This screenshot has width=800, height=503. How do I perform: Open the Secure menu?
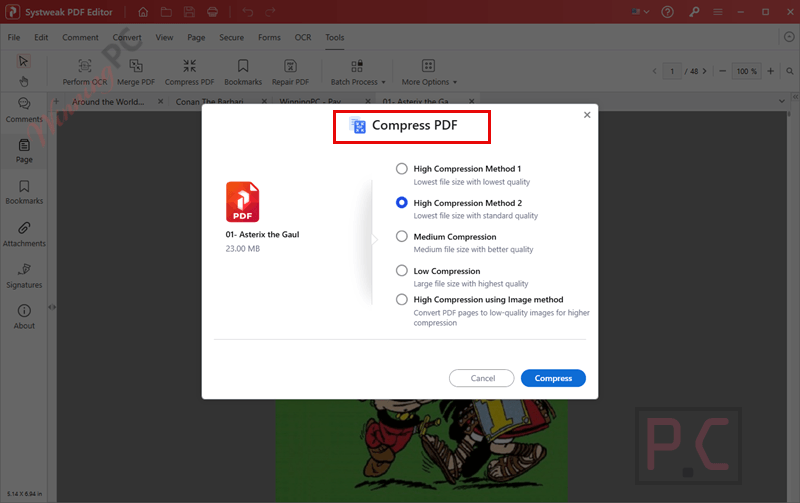point(232,38)
